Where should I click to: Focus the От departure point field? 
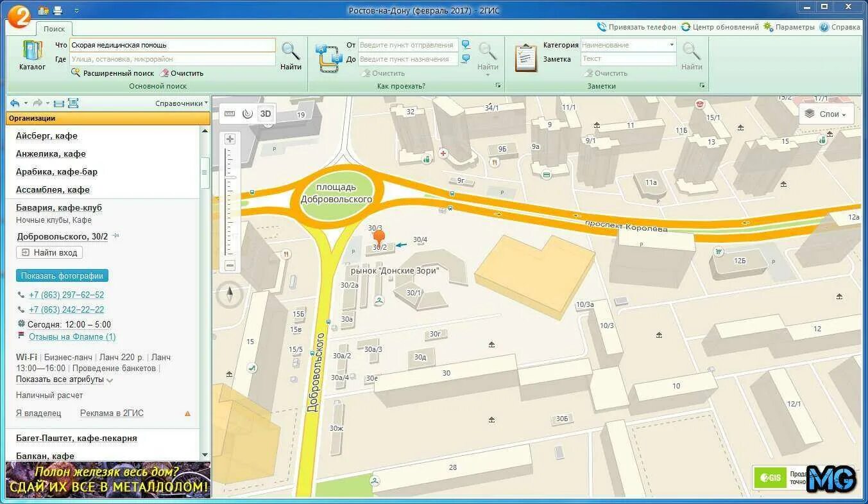click(408, 45)
